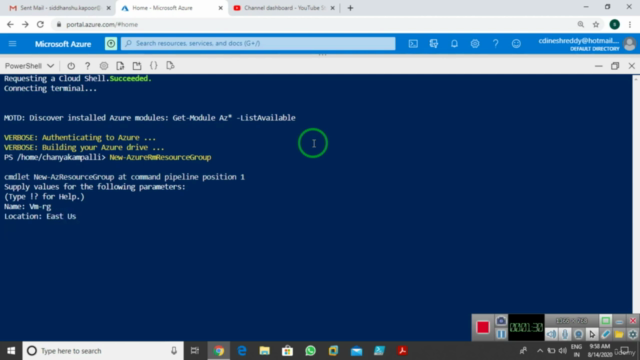Open a new browser tab

pos(350,8)
